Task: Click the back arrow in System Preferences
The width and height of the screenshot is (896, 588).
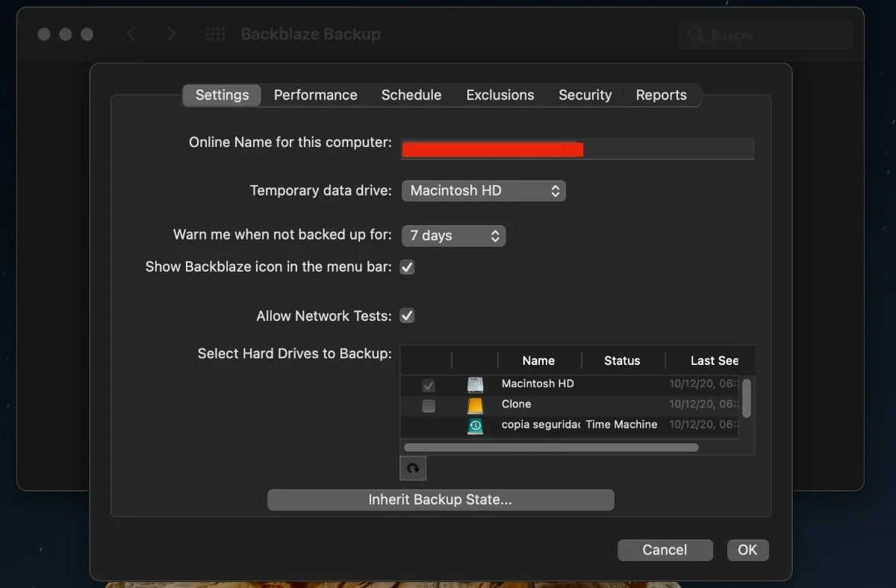Action: 131,34
